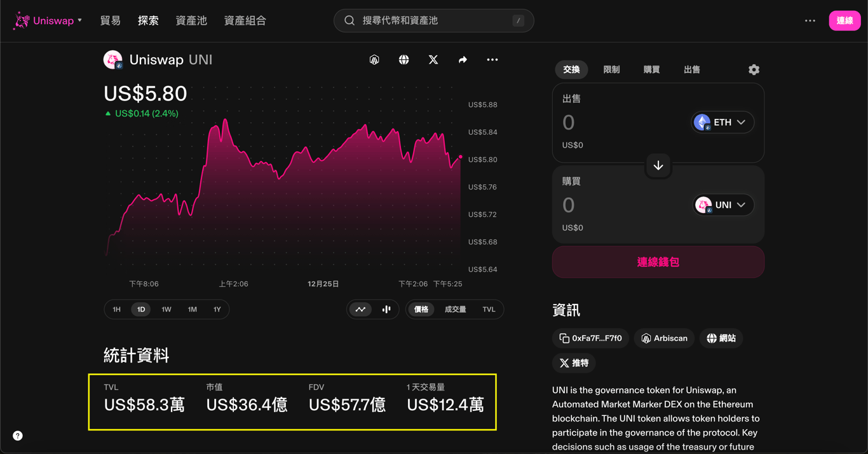Select the 1H time range

(x=117, y=310)
